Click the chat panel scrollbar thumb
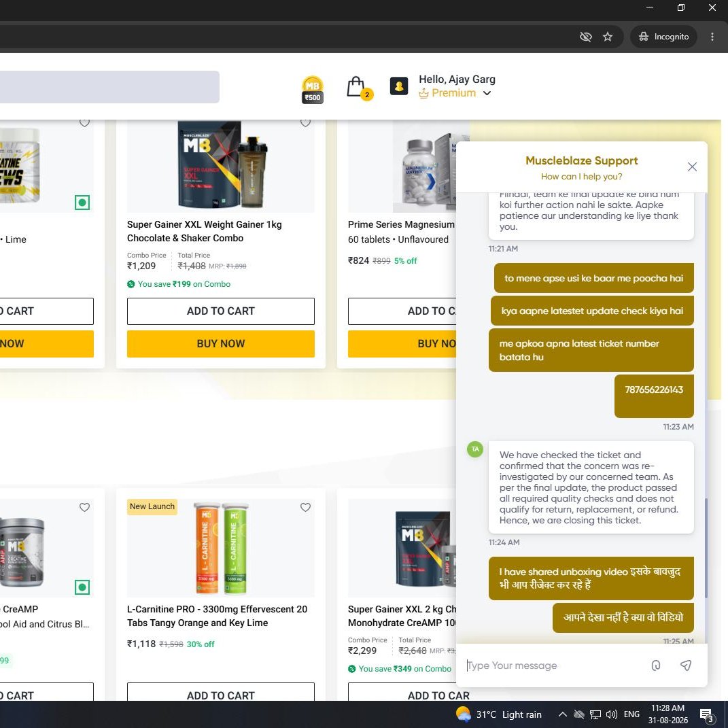Image resolution: width=728 pixels, height=728 pixels. pyautogui.click(x=706, y=548)
